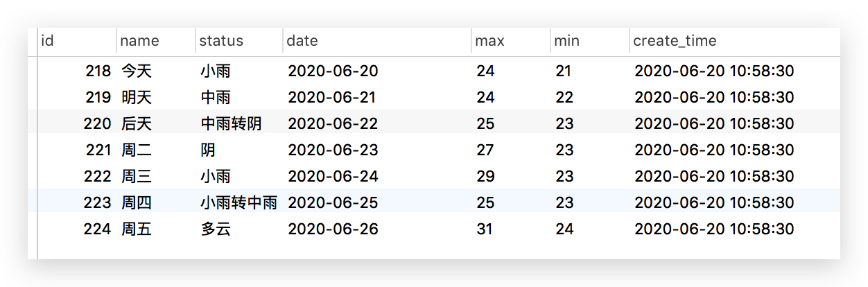Viewport: 868px width, 287px height.
Task: Click the min column header
Action: pos(567,41)
